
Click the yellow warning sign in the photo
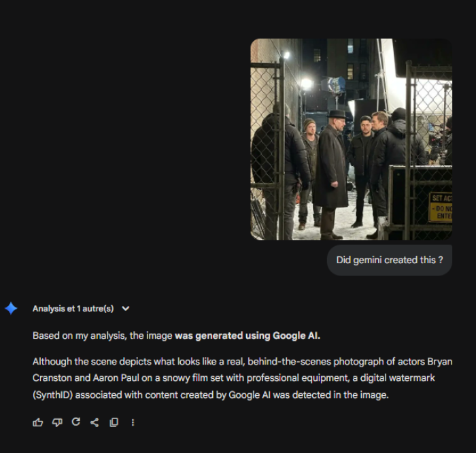pos(440,207)
